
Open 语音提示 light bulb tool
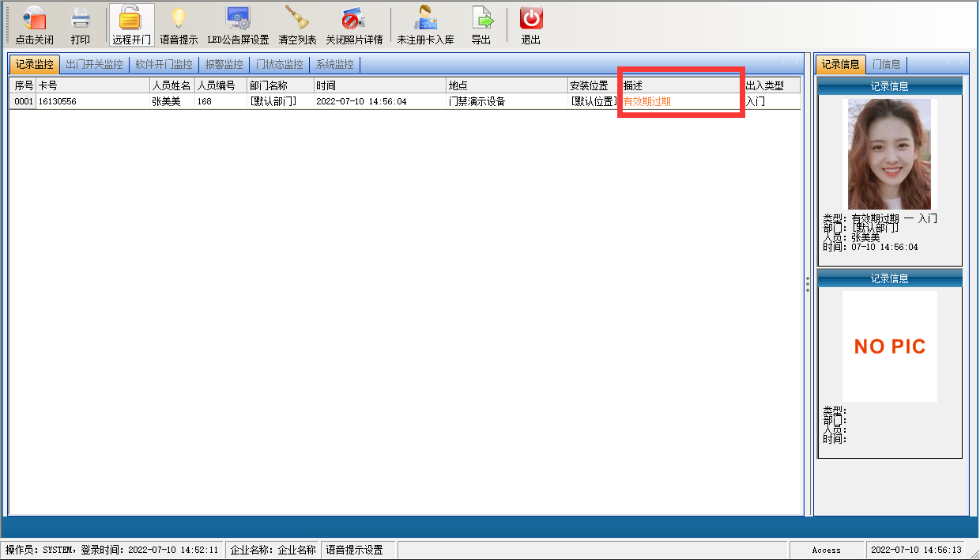pyautogui.click(x=179, y=19)
